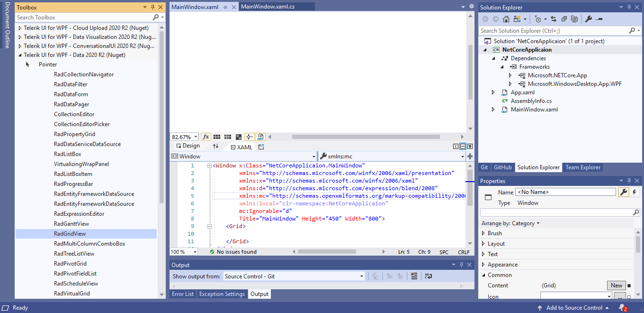This screenshot has height=313, width=644.
Task: Select the horizontal split view icon
Action: pos(463,147)
